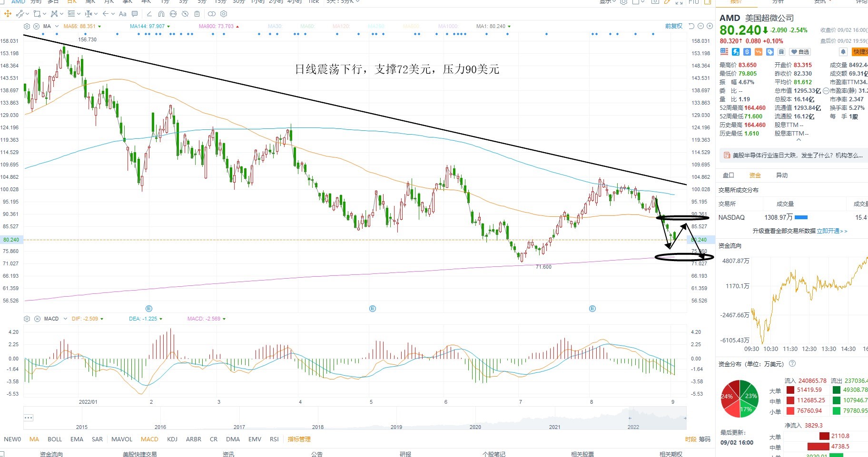Hide all drawings with the eye-slash icon
The width and height of the screenshot is (868, 457).
[185, 14]
